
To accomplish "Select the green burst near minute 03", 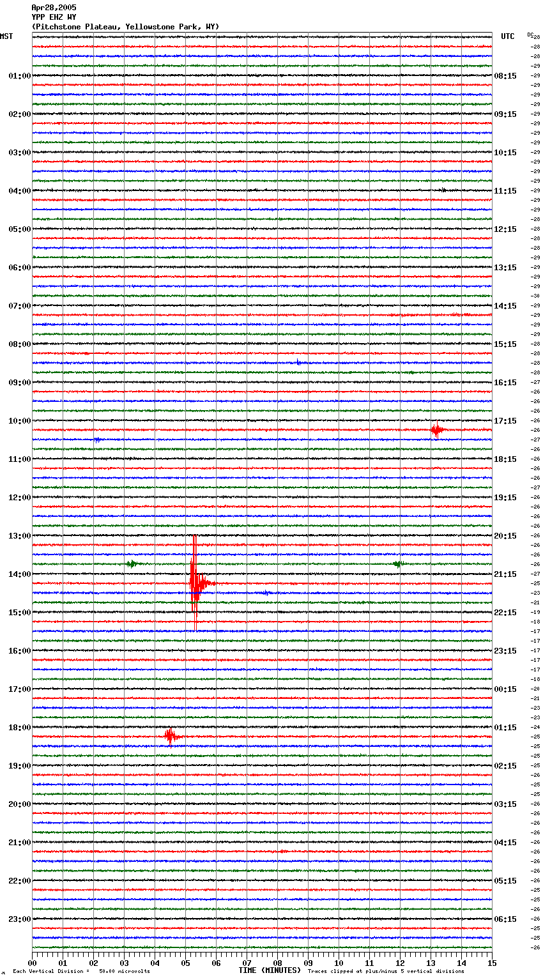I will (131, 563).
